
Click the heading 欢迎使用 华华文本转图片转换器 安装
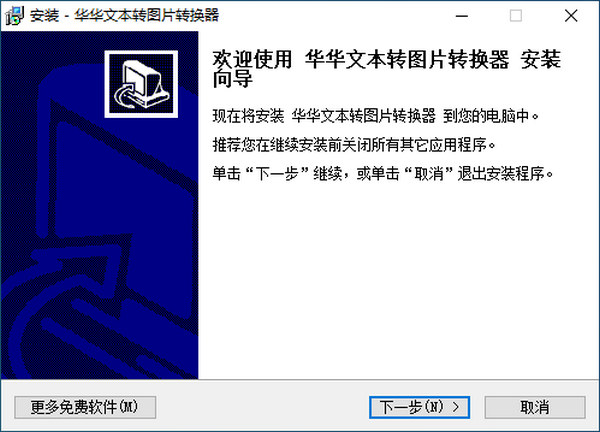click(386, 60)
